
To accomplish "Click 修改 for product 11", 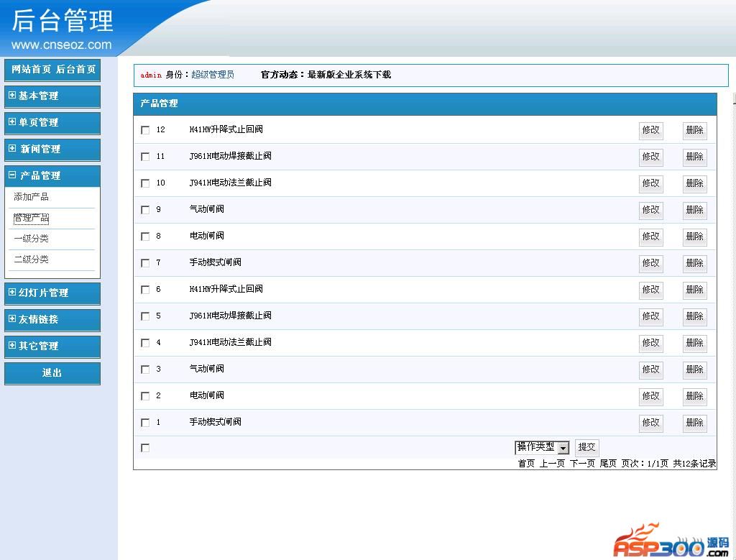I will (651, 157).
